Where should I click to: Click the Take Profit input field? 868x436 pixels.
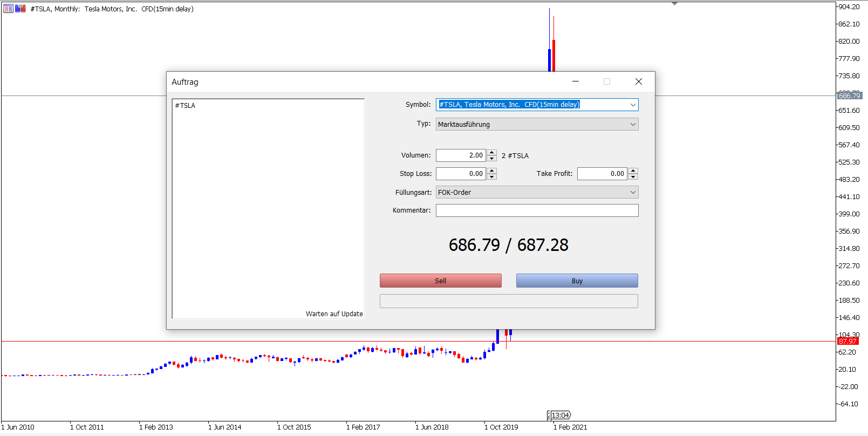tap(602, 174)
